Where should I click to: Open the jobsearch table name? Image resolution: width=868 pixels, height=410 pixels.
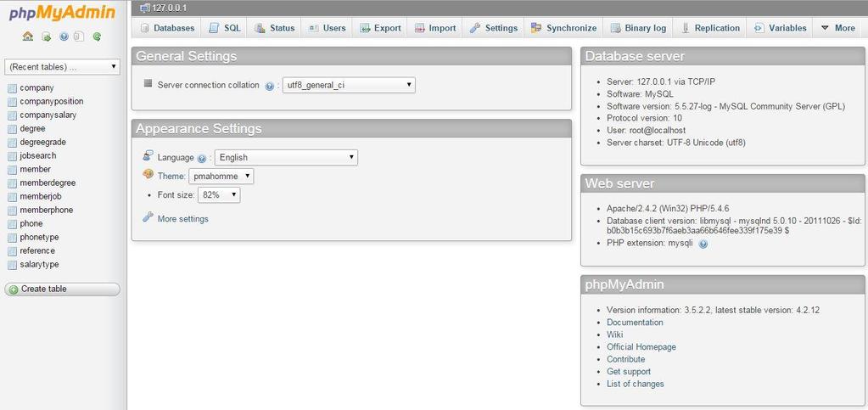pos(37,155)
